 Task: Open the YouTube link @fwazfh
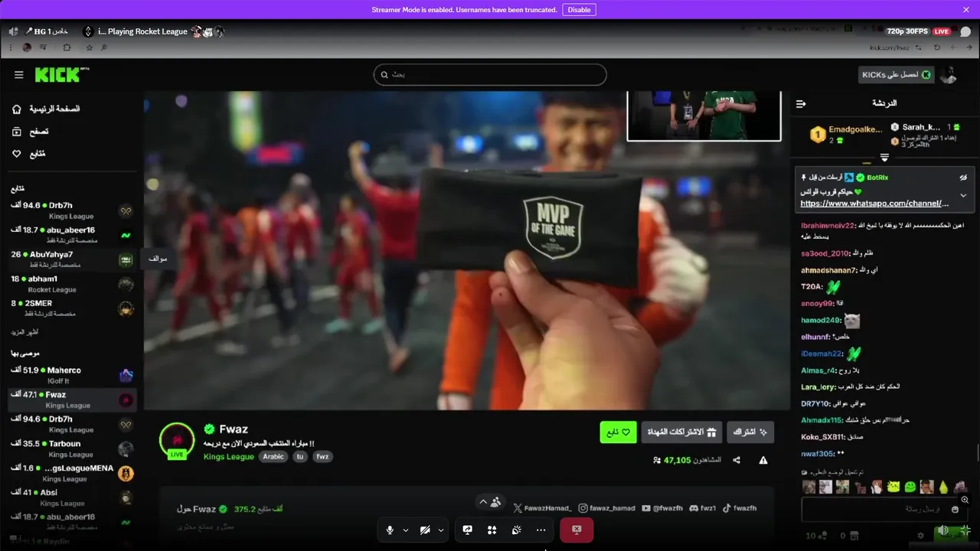(662, 508)
